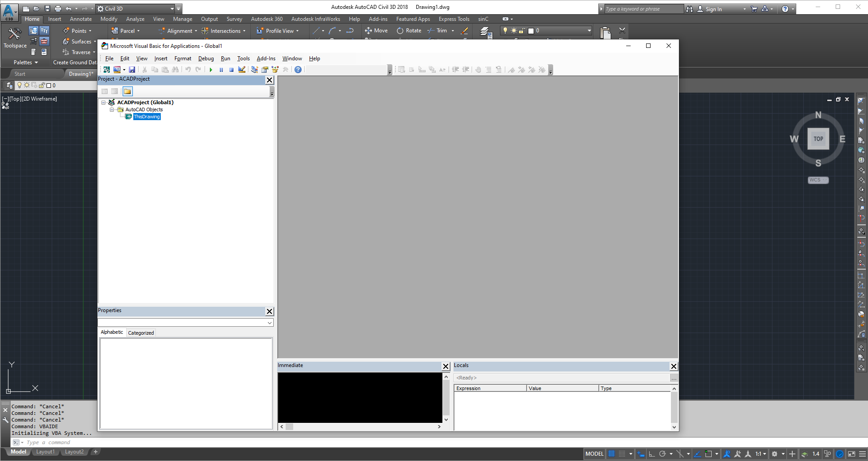
Task: Open the VBA Run menu
Action: pyautogui.click(x=225, y=59)
